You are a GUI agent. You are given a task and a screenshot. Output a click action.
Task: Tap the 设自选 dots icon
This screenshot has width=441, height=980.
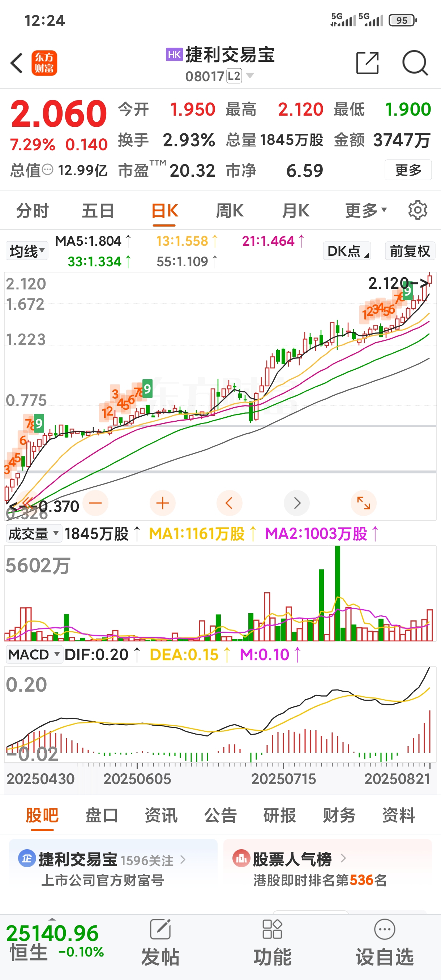pyautogui.click(x=385, y=929)
